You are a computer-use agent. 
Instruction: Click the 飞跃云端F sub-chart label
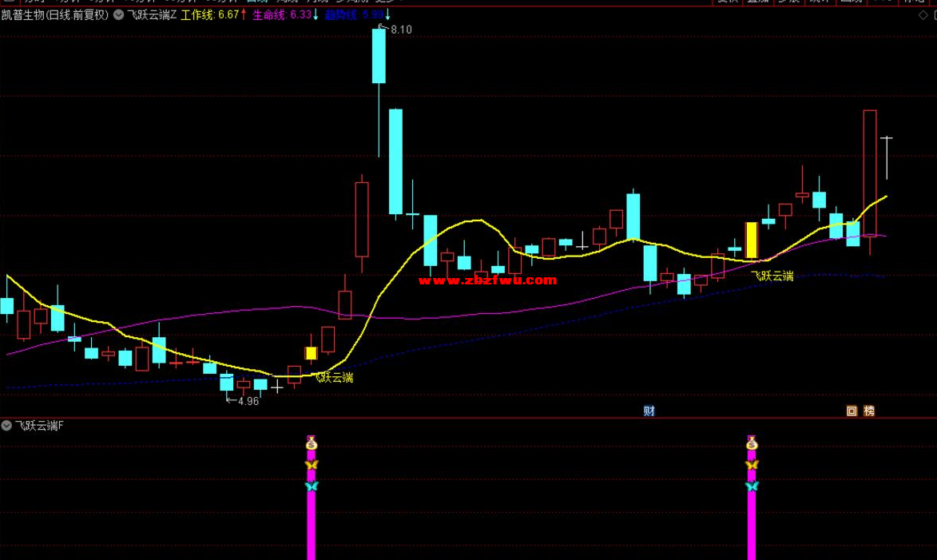(x=39, y=426)
